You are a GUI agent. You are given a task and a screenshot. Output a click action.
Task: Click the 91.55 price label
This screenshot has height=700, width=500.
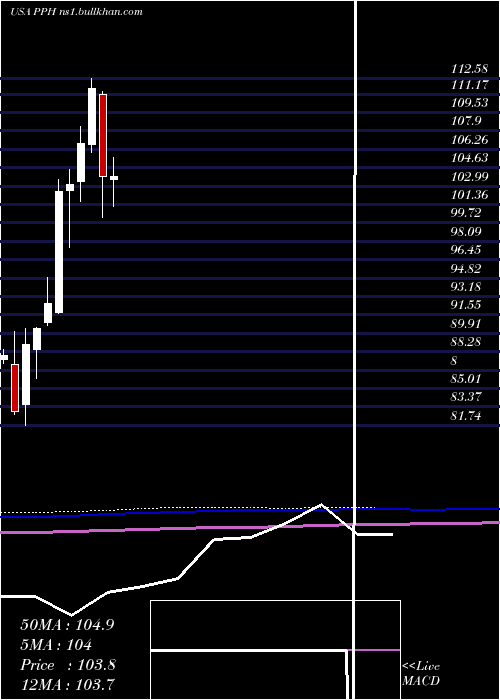[x=466, y=305]
